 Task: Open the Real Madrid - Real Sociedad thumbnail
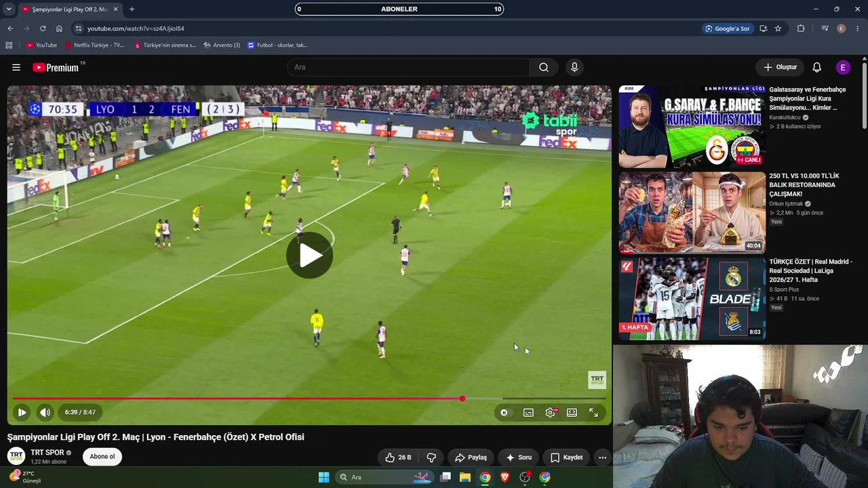coord(692,298)
